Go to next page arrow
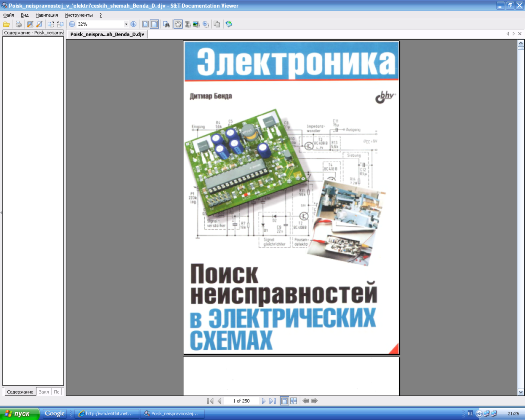 pos(264,401)
